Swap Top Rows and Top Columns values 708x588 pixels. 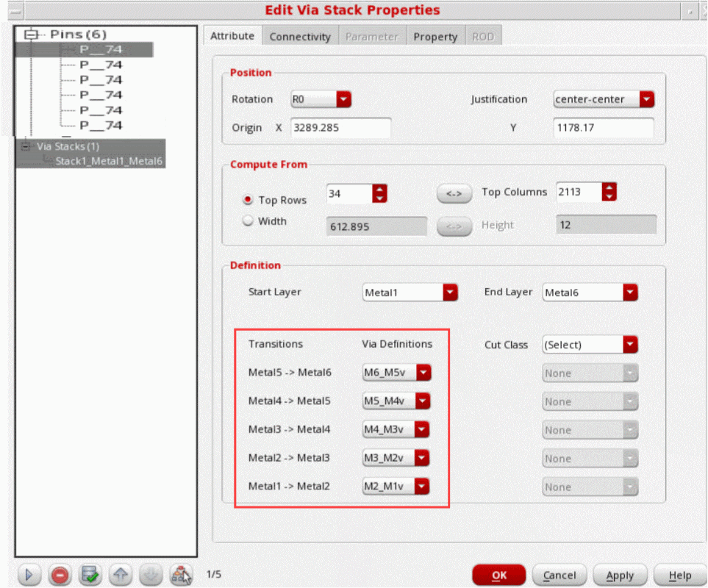(454, 193)
